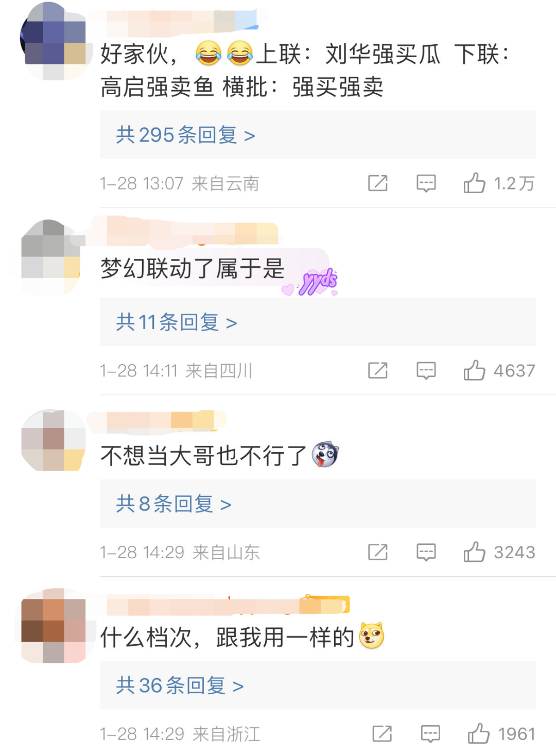The image size is (556, 756).
Task: Open reply box for the 四川 comment
Action: pyautogui.click(x=426, y=371)
